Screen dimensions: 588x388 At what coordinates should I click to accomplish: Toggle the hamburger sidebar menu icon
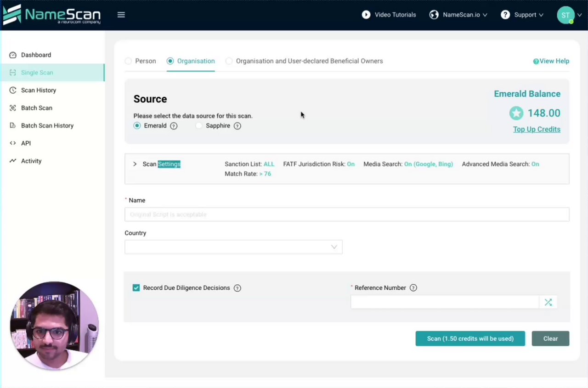tap(121, 15)
